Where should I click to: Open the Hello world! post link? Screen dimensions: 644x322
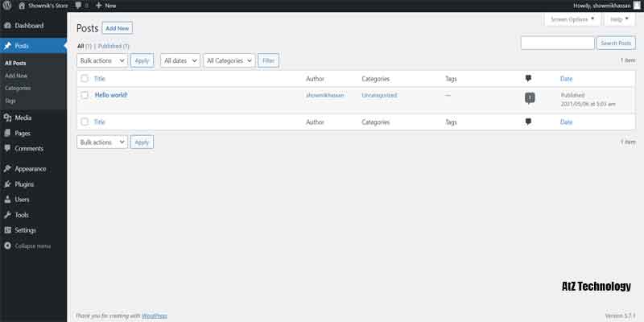(x=111, y=95)
